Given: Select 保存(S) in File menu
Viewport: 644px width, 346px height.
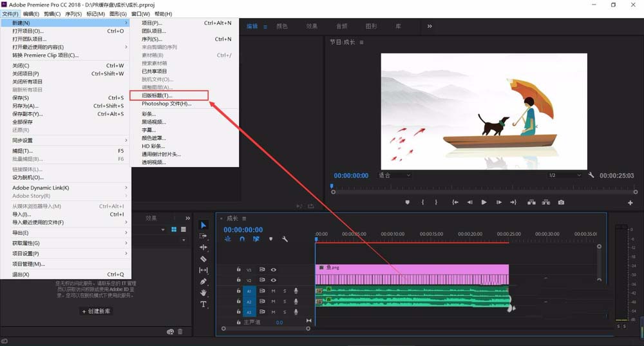Looking at the screenshot, I should (x=66, y=98).
